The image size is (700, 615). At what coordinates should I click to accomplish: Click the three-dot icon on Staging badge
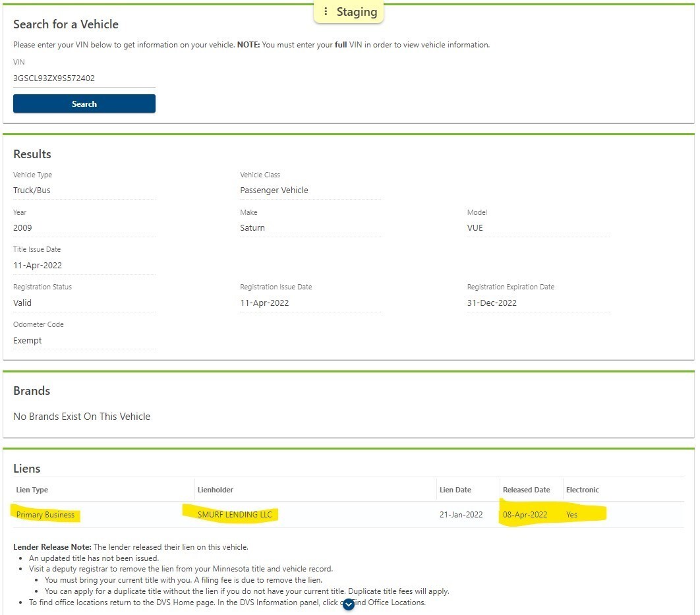click(x=326, y=12)
